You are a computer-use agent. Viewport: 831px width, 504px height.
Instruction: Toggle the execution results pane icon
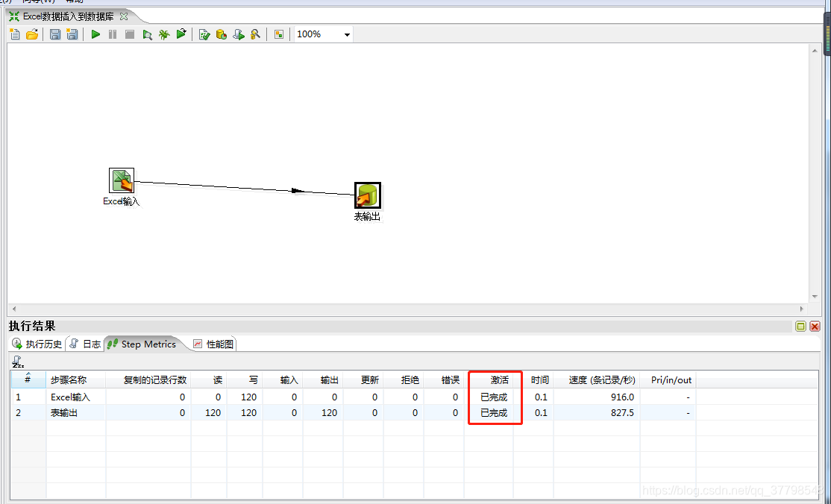click(279, 34)
